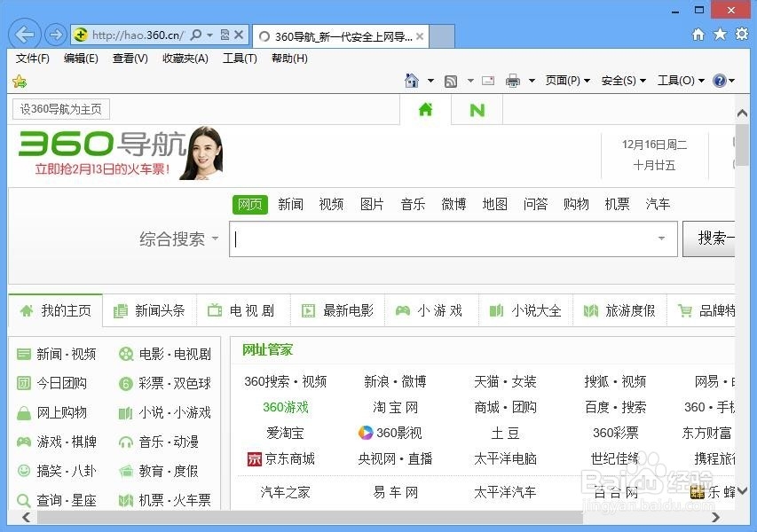Click the 设360导航为主页 button
Image resolution: width=757 pixels, height=532 pixels.
click(x=61, y=109)
